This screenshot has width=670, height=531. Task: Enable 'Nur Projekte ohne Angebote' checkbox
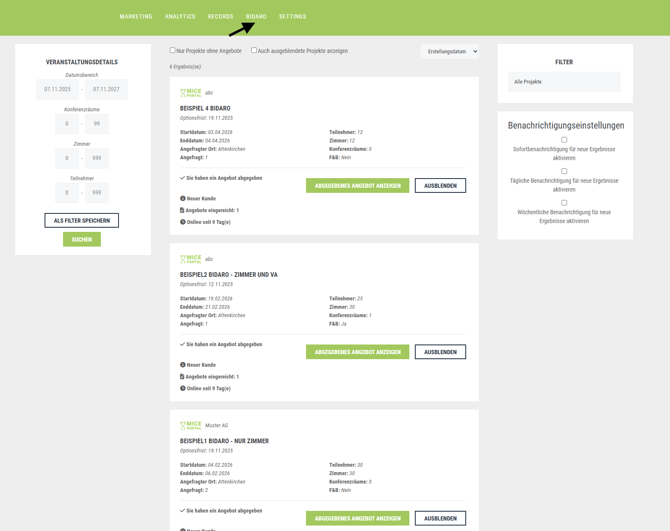click(172, 50)
